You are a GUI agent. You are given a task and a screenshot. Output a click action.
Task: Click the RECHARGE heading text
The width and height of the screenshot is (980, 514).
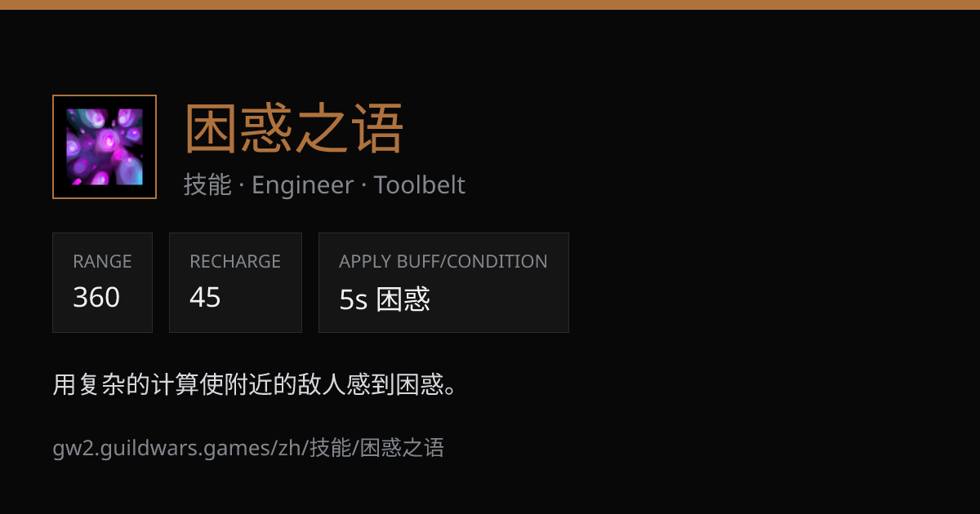[x=235, y=262]
